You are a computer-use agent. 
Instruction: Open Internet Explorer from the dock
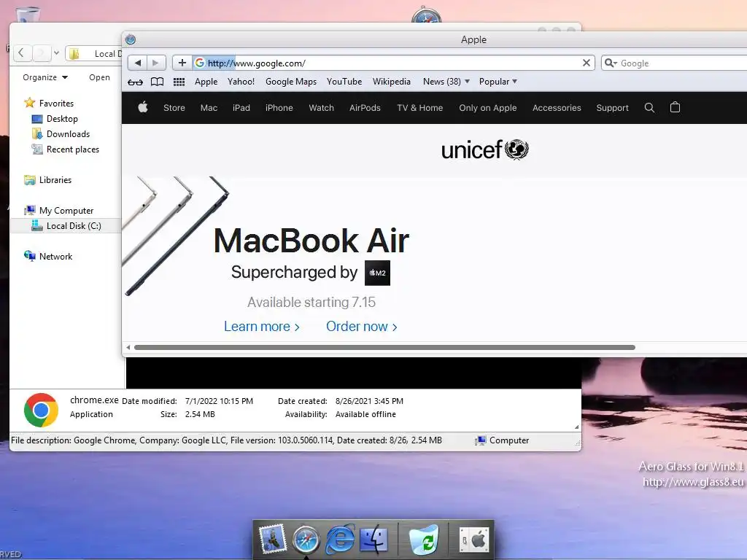[340, 539]
